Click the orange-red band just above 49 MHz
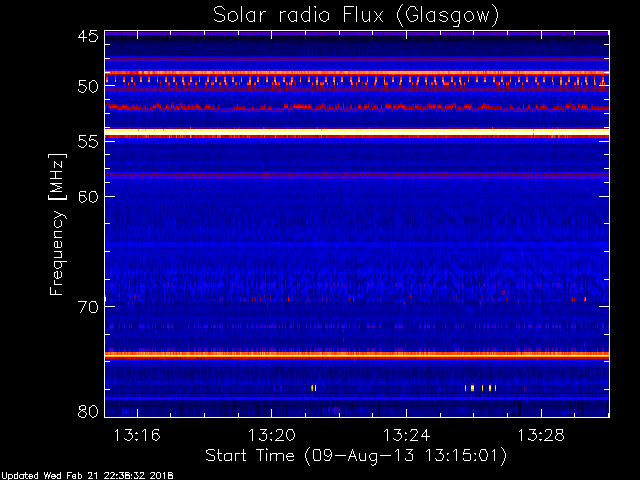Viewport: 640px width, 480px height. click(355, 72)
